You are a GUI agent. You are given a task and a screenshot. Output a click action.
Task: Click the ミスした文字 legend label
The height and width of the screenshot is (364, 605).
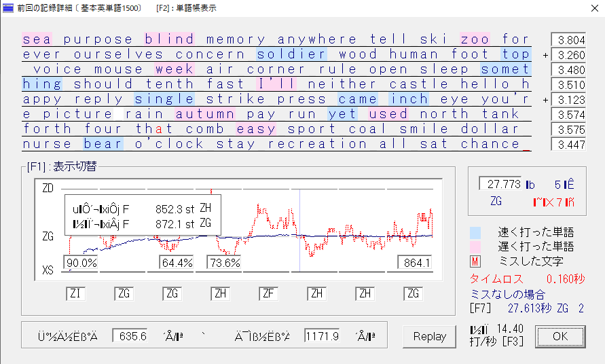[x=531, y=261]
